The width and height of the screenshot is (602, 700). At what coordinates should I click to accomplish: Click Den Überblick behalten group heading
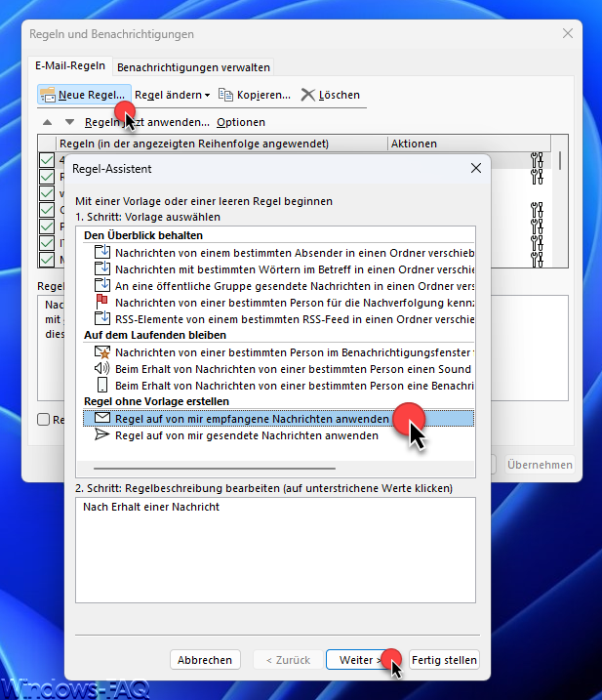[x=143, y=235]
